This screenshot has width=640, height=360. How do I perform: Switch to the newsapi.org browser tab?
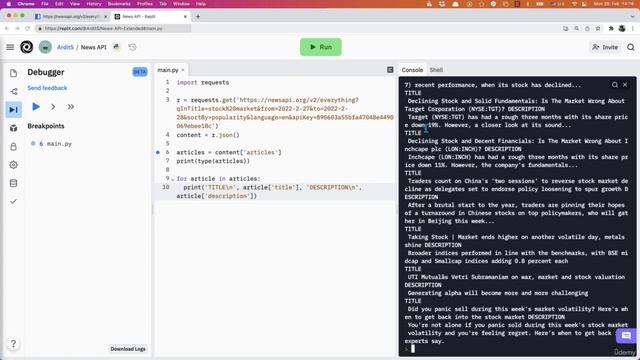(x=71, y=17)
